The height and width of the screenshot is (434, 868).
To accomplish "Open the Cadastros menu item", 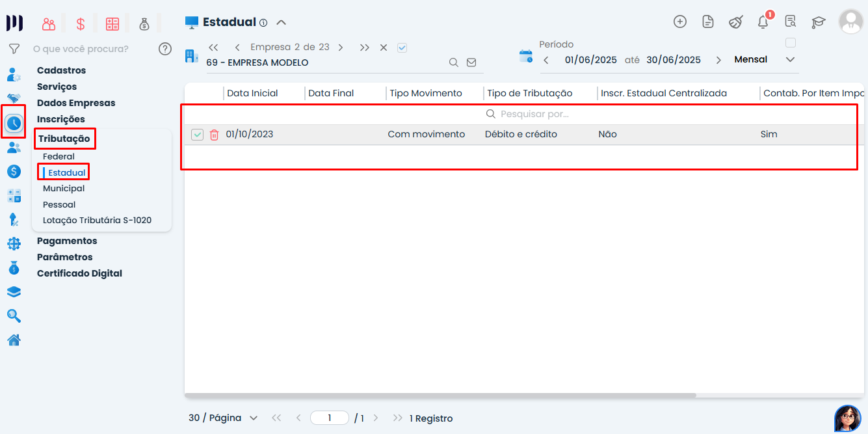I will (61, 70).
